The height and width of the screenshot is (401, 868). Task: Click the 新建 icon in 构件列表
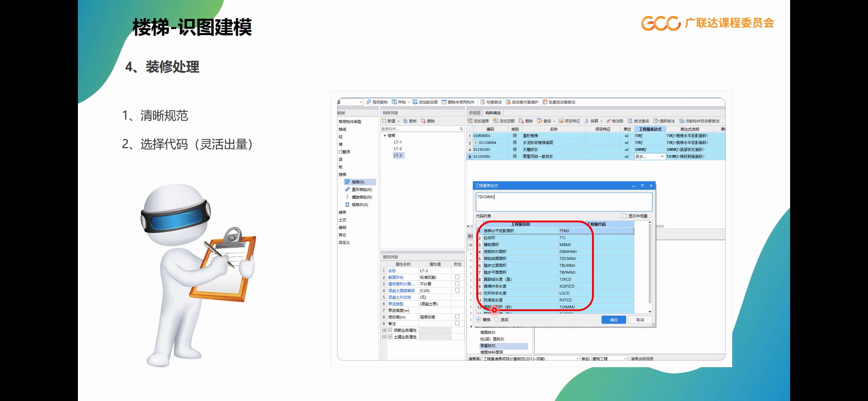[x=384, y=121]
